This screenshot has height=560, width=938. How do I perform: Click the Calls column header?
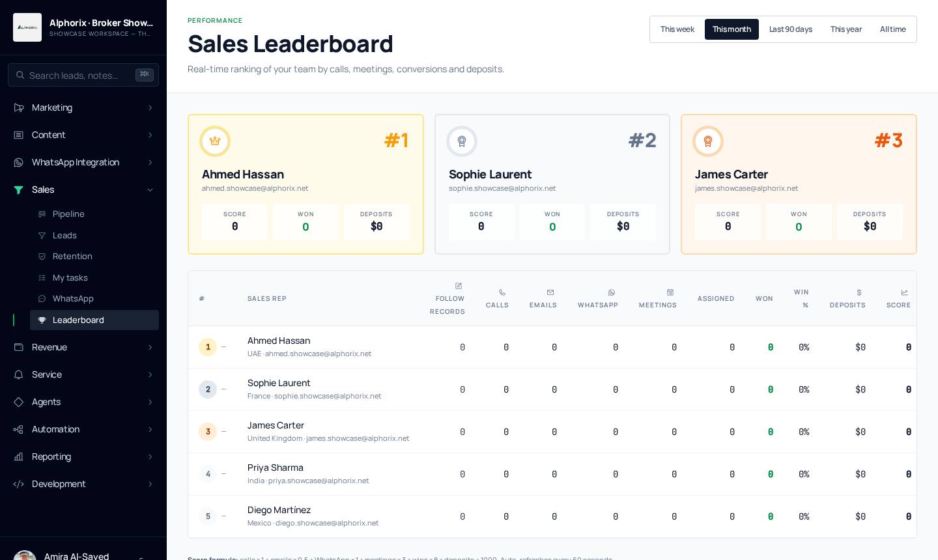498,298
